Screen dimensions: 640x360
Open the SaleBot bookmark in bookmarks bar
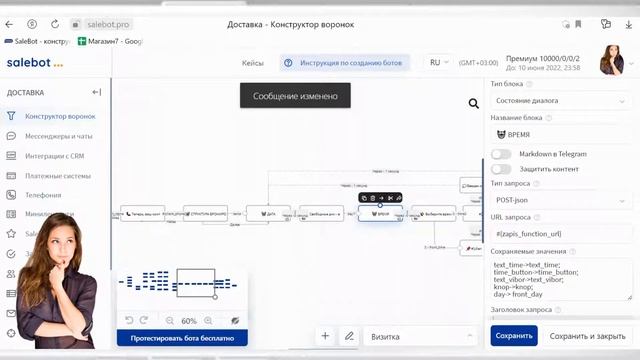(x=37, y=41)
